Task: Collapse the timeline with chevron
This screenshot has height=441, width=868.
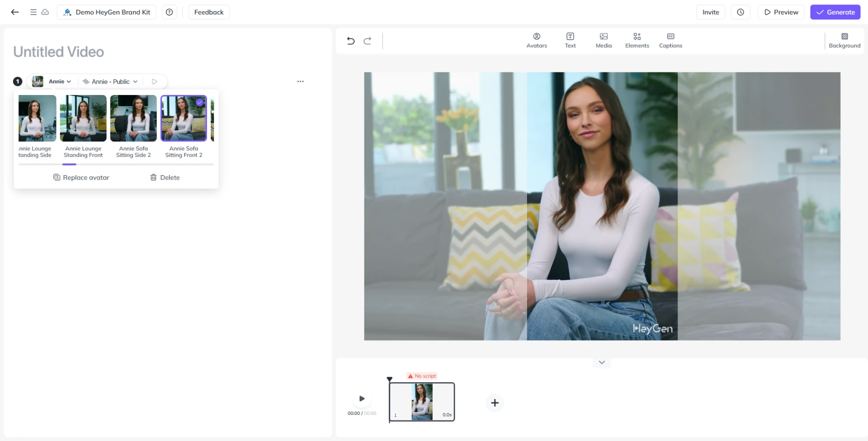Action: [x=601, y=362]
